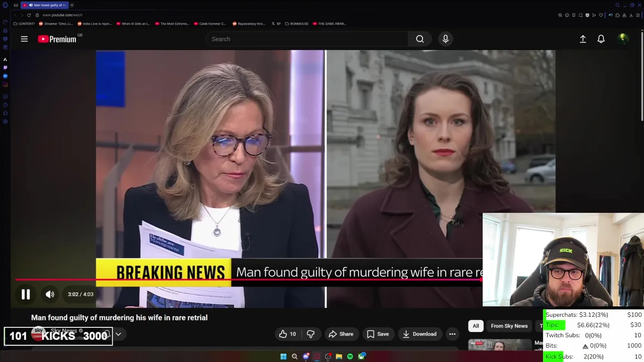
Task: Save the video to a playlist
Action: (377, 334)
